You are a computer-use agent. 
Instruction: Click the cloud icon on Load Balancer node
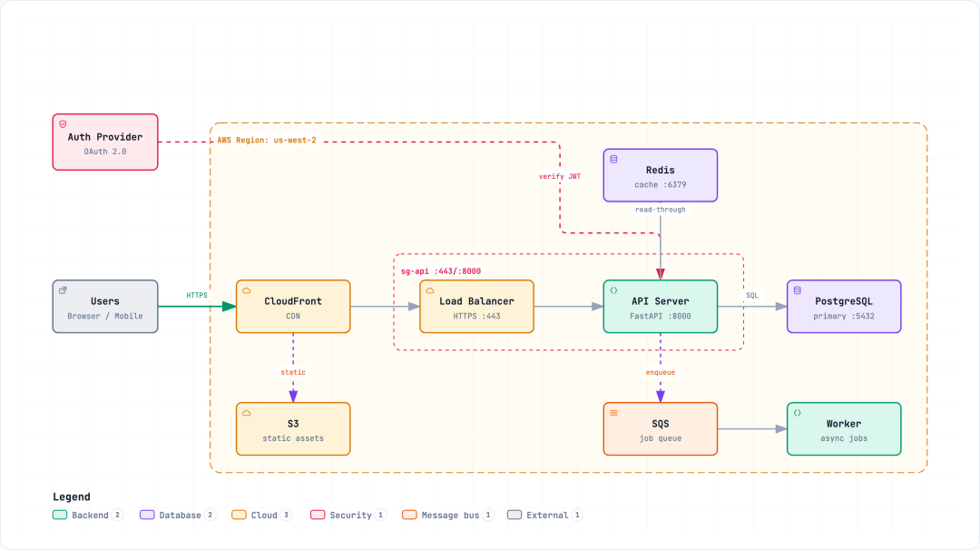point(430,290)
